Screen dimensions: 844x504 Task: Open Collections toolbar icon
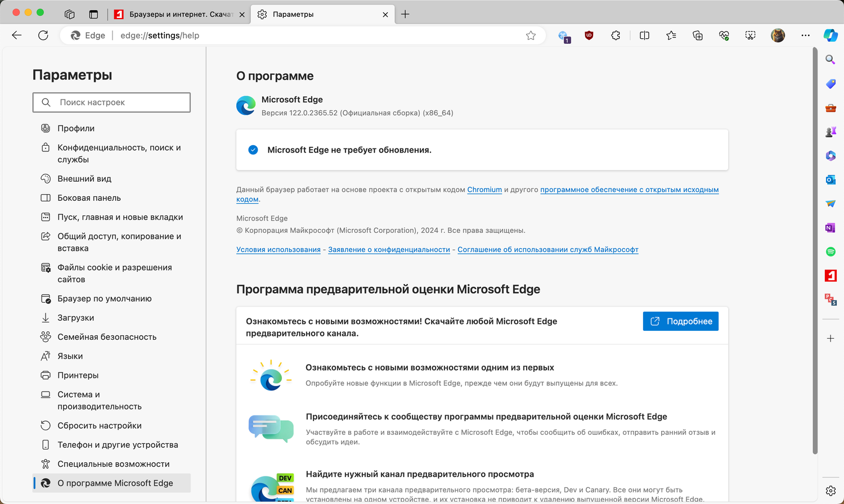click(698, 35)
